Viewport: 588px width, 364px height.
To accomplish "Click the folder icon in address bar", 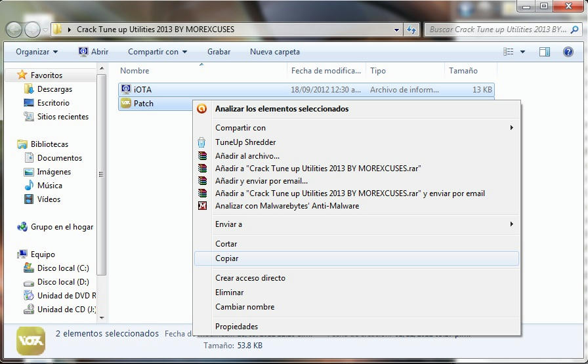I will tap(57, 30).
